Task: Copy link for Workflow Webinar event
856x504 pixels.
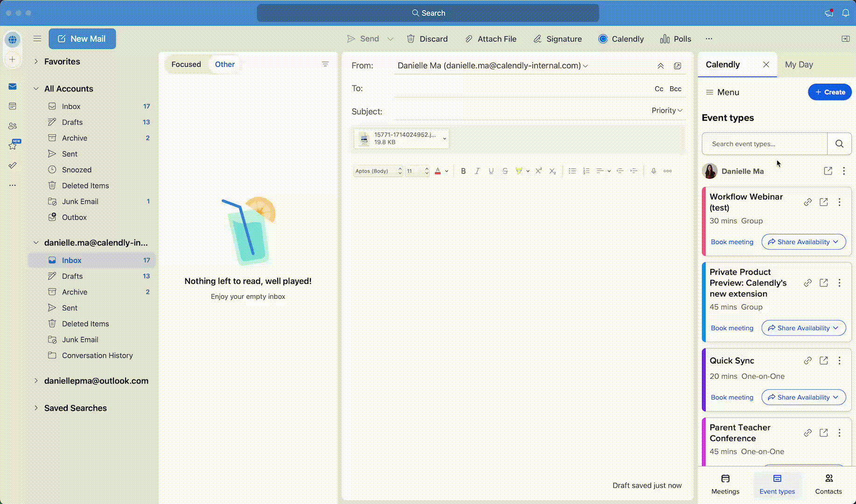Action: point(808,202)
